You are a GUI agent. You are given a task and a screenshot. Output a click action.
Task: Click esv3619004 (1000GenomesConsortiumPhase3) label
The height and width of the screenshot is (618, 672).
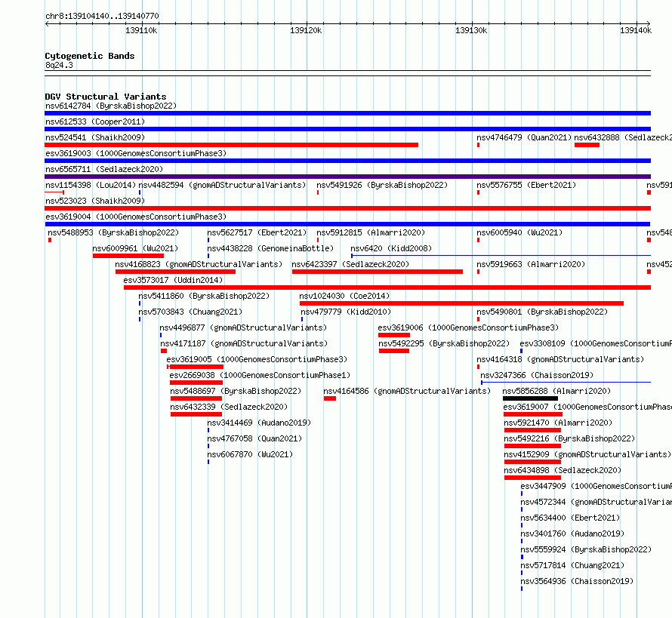point(136,217)
